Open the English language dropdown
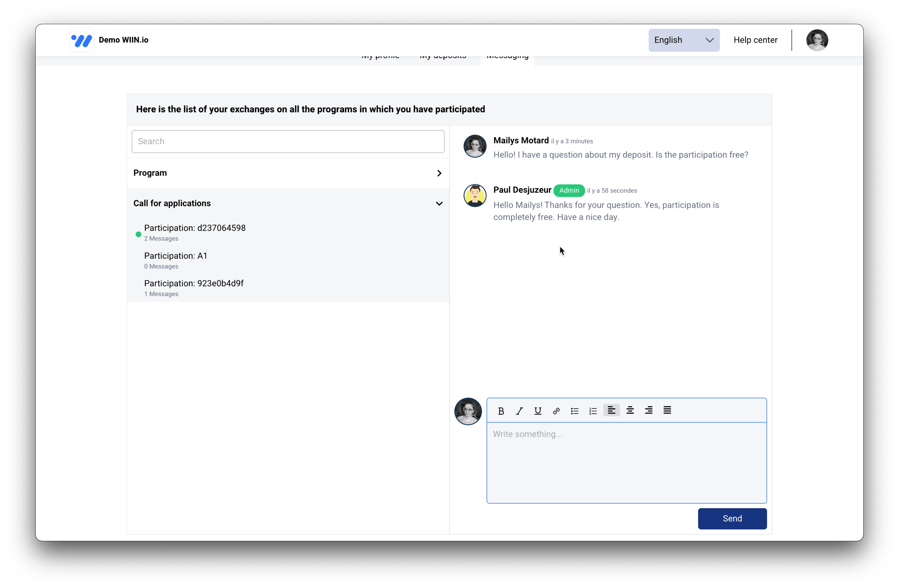Image resolution: width=899 pixels, height=588 pixels. pos(684,40)
